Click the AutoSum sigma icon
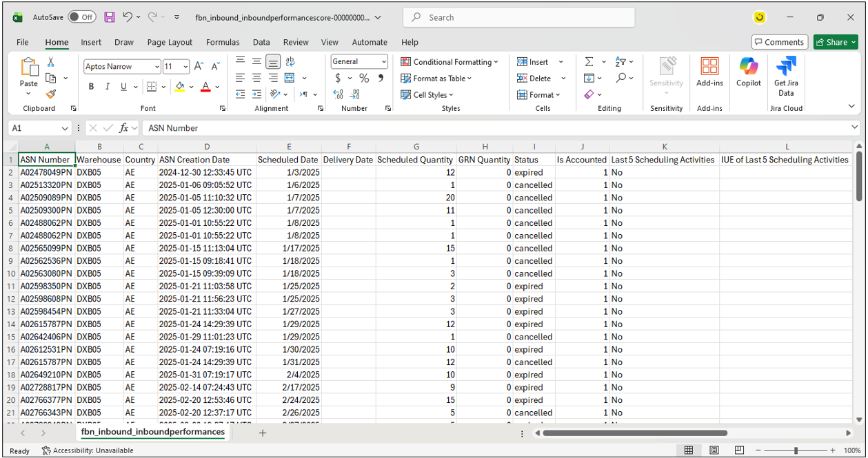Viewport: 868px width, 458px height. [589, 62]
